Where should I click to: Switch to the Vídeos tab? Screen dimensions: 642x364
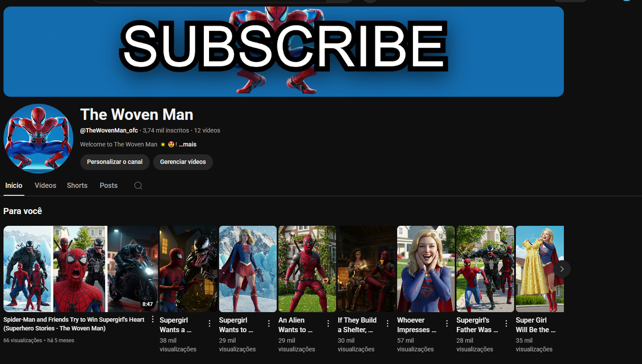[x=45, y=186]
